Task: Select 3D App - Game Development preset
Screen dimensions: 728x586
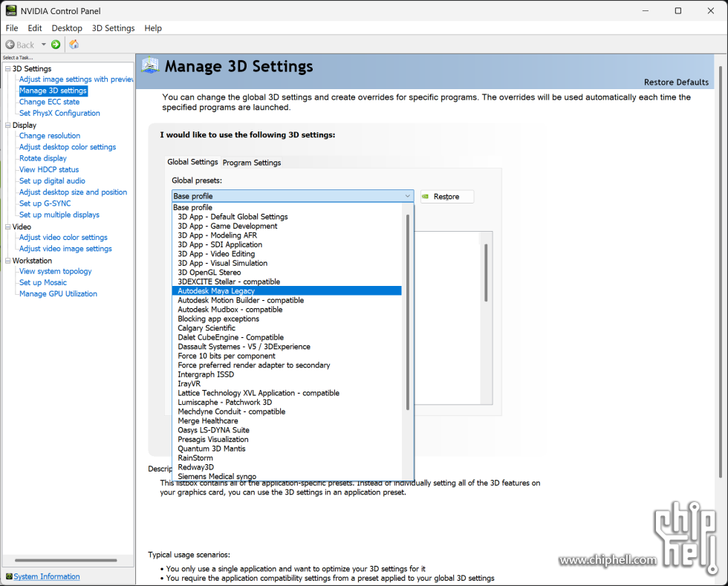Action: (x=287, y=226)
